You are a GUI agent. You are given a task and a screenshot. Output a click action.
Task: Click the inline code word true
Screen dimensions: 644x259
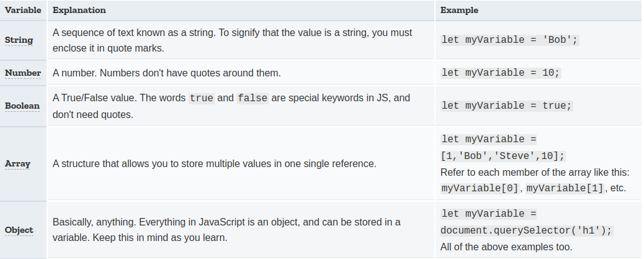pyautogui.click(x=201, y=98)
